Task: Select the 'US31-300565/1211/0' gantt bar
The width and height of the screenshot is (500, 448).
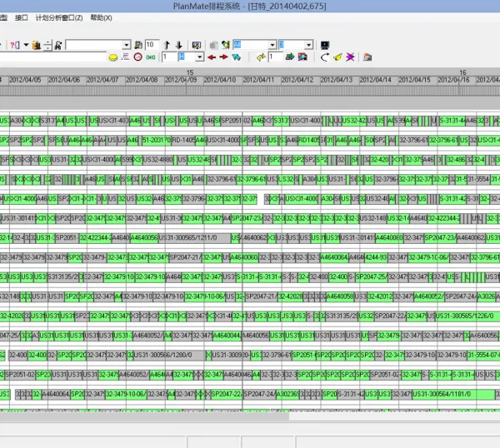Action: point(194,237)
